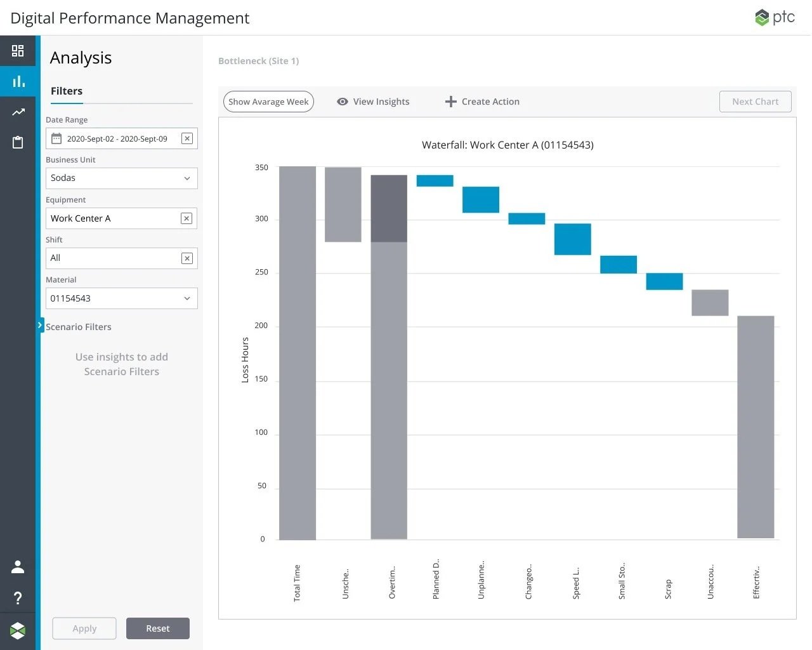
Task: Click the Planned Downtime blue bar
Action: [435, 181]
